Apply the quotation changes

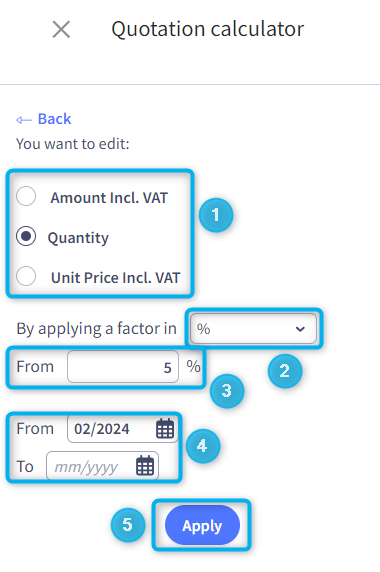point(202,525)
